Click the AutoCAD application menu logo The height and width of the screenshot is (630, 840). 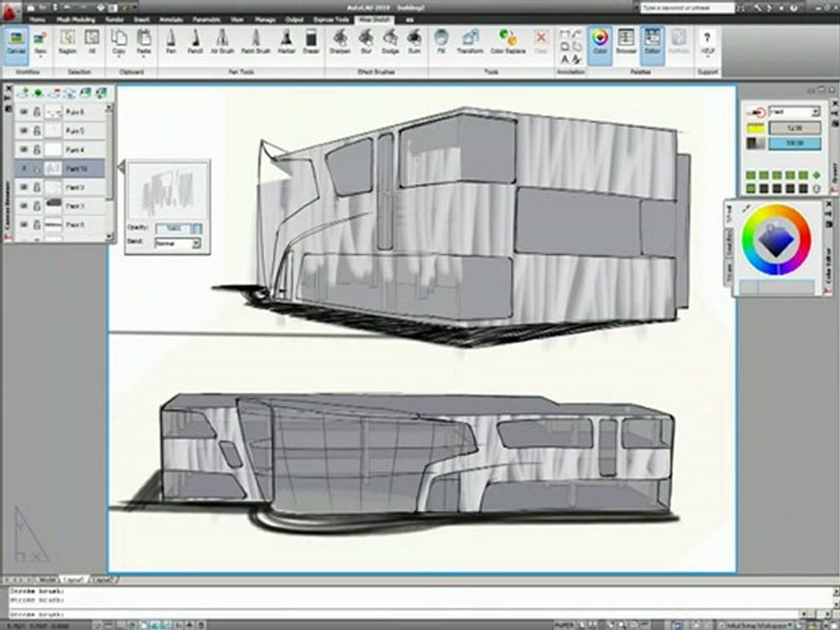(10, 10)
